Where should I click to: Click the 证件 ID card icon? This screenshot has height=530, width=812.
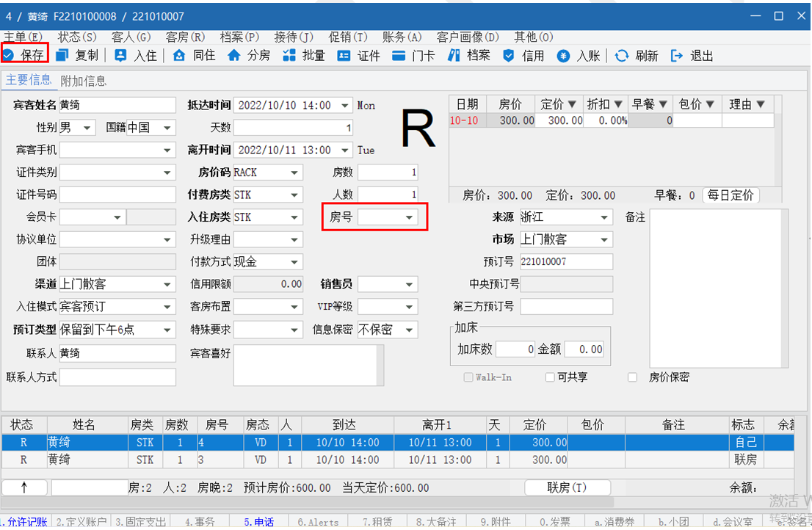pos(344,55)
